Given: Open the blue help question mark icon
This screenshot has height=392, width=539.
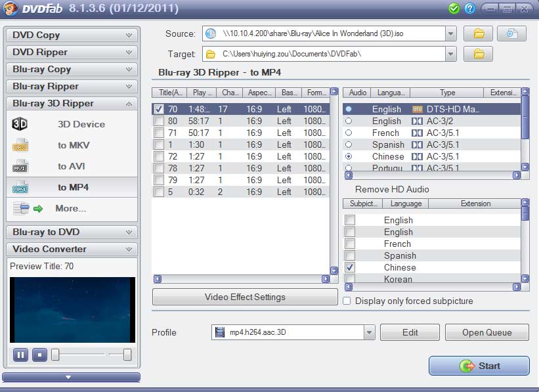Looking at the screenshot, I should [469, 9].
